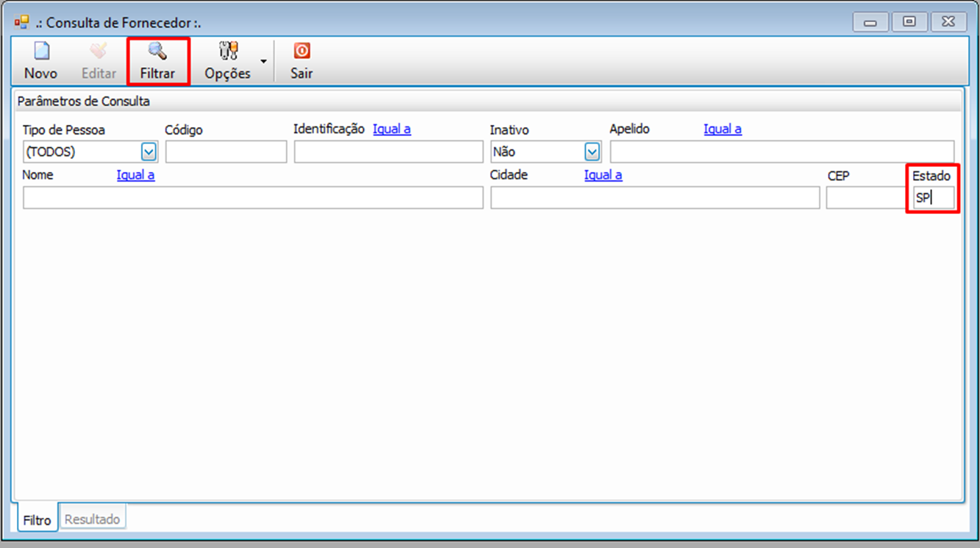This screenshot has width=980, height=548.
Task: Click Igual a link beside Cidade
Action: 604,175
